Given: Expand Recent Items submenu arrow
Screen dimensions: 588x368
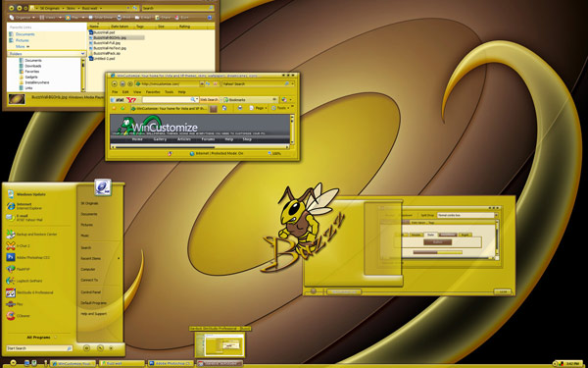Looking at the screenshot, I should 119,258.
